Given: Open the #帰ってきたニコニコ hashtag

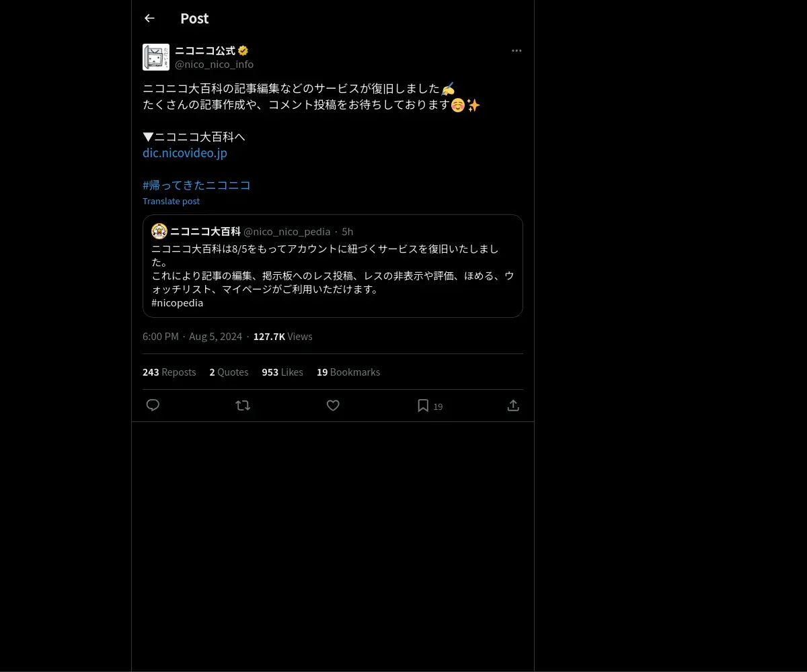Looking at the screenshot, I should 196,185.
